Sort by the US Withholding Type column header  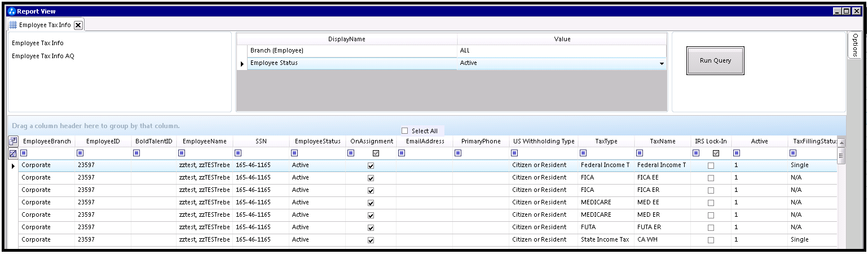[x=544, y=141]
